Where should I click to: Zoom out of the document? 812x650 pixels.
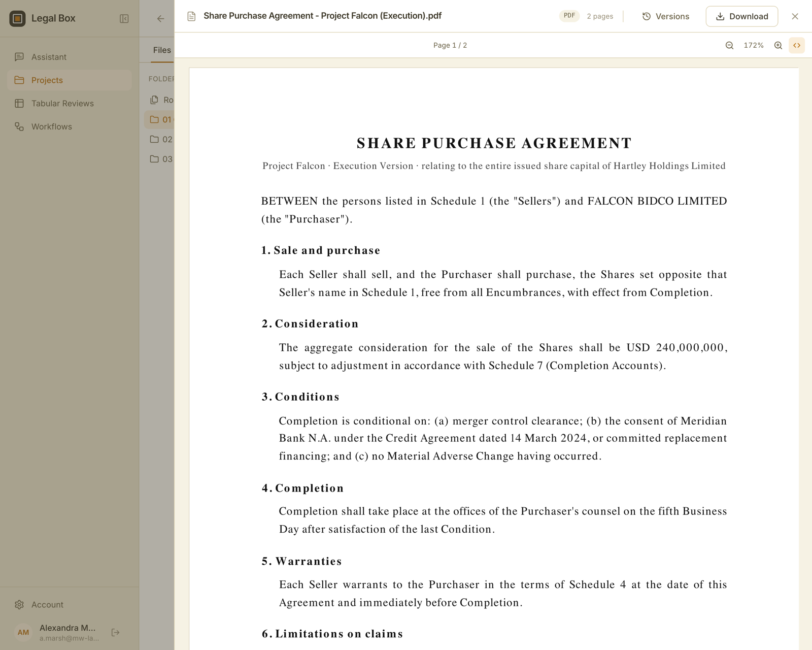click(x=729, y=45)
